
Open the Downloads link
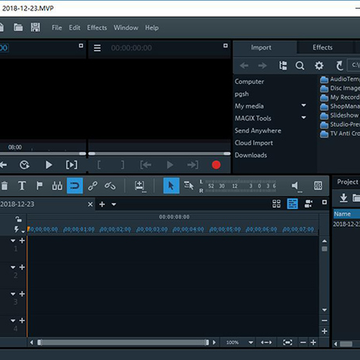(251, 155)
